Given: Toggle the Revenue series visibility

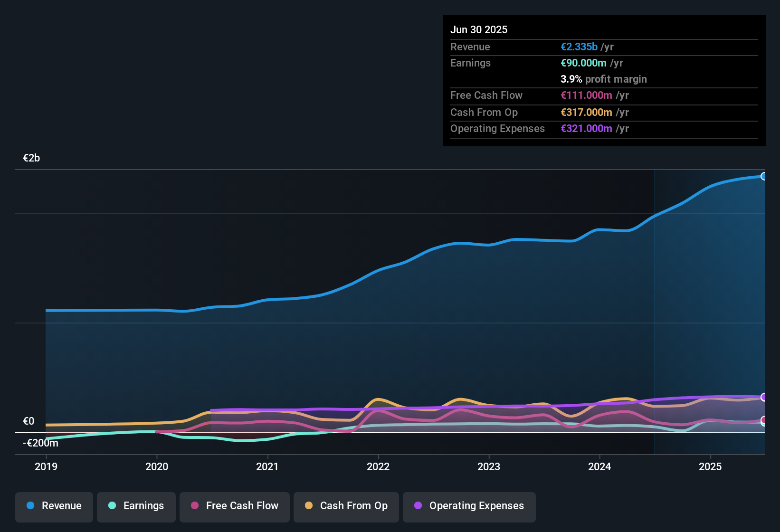Looking at the screenshot, I should click(x=54, y=506).
